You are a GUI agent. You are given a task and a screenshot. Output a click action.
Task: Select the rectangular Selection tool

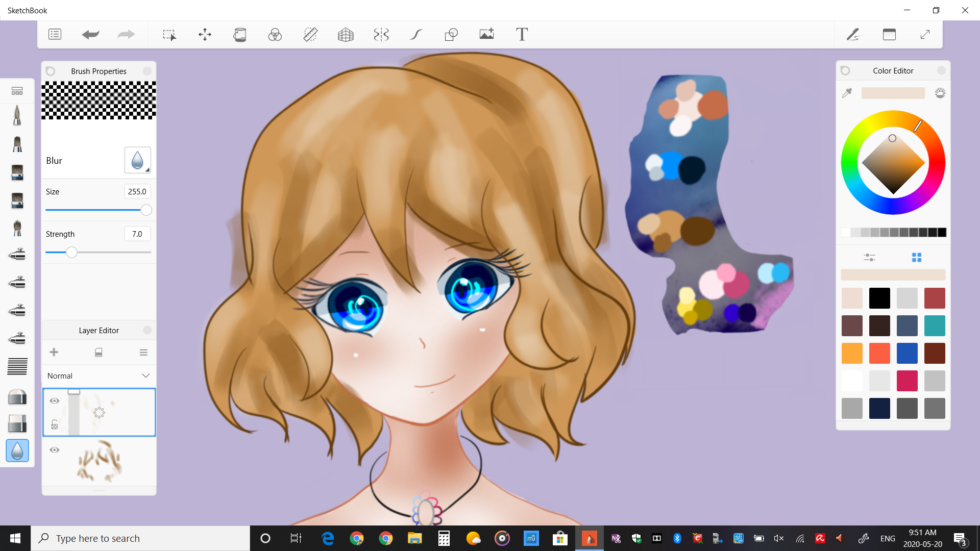[x=169, y=35]
